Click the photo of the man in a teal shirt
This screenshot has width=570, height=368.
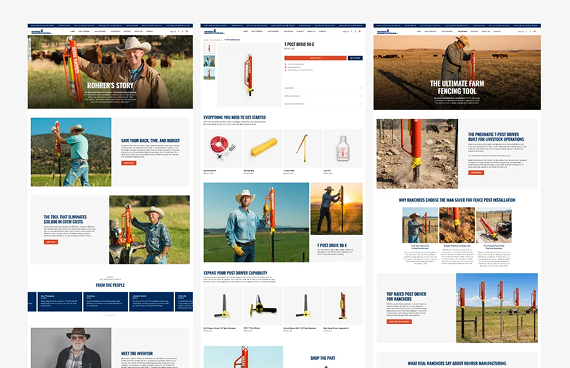point(71,152)
